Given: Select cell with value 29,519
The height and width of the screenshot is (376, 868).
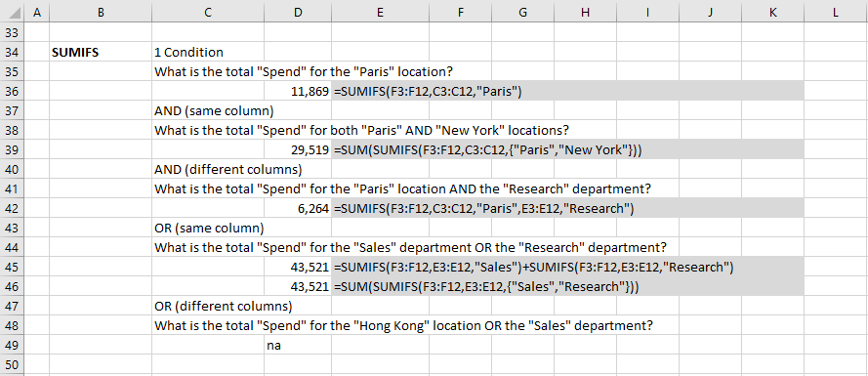Looking at the screenshot, I should click(x=298, y=150).
